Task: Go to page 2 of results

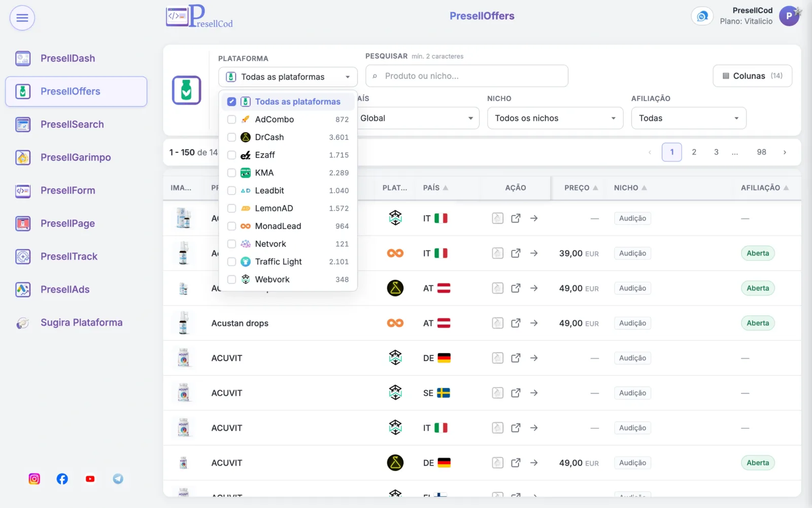Action: pos(694,152)
